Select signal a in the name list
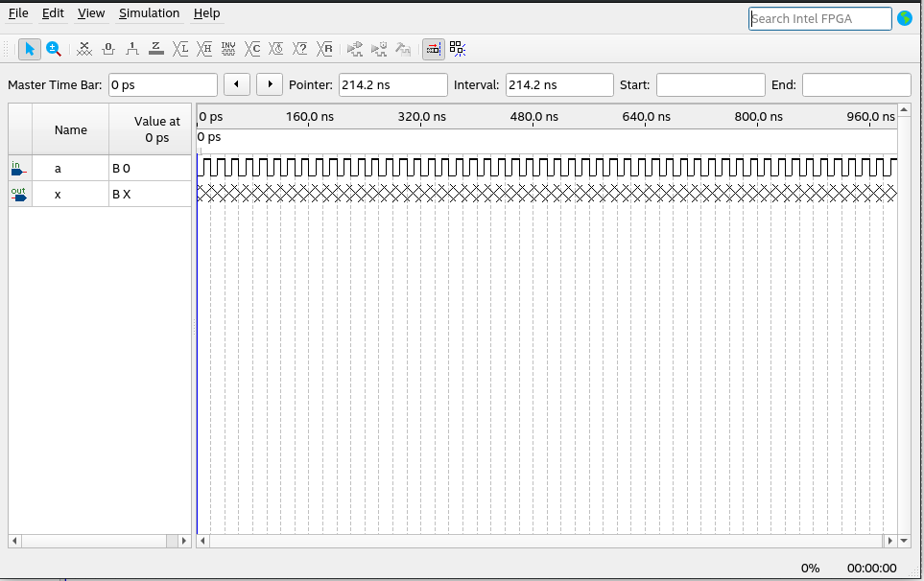 [x=58, y=169]
